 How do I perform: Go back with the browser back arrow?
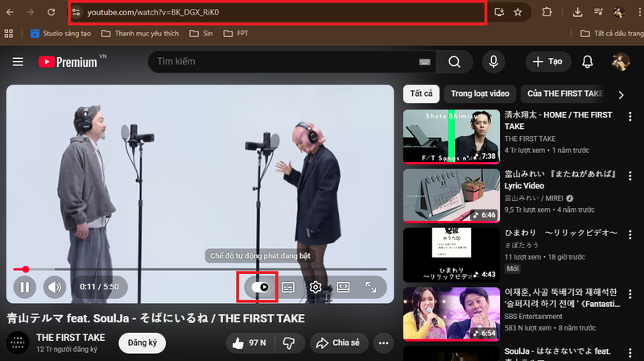coord(10,12)
